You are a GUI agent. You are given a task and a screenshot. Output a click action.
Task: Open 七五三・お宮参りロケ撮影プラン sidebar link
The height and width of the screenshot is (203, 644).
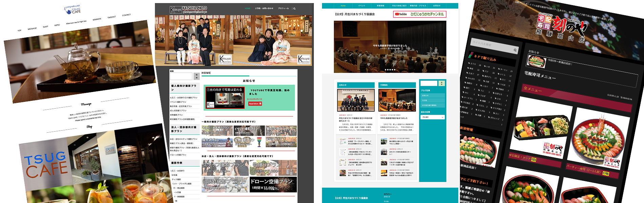pyautogui.click(x=184, y=98)
